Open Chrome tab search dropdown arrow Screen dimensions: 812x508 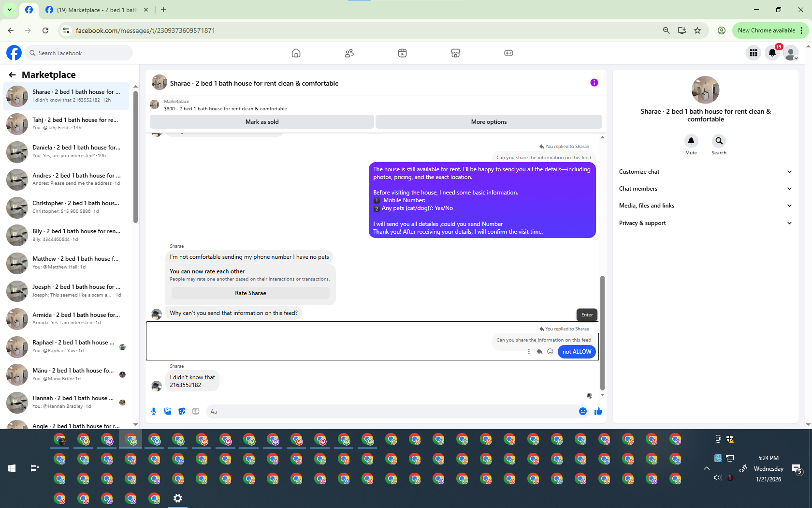(10, 10)
